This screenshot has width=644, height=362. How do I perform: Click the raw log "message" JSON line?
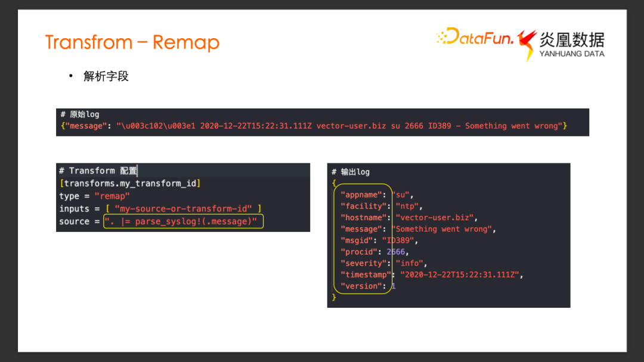tap(314, 126)
